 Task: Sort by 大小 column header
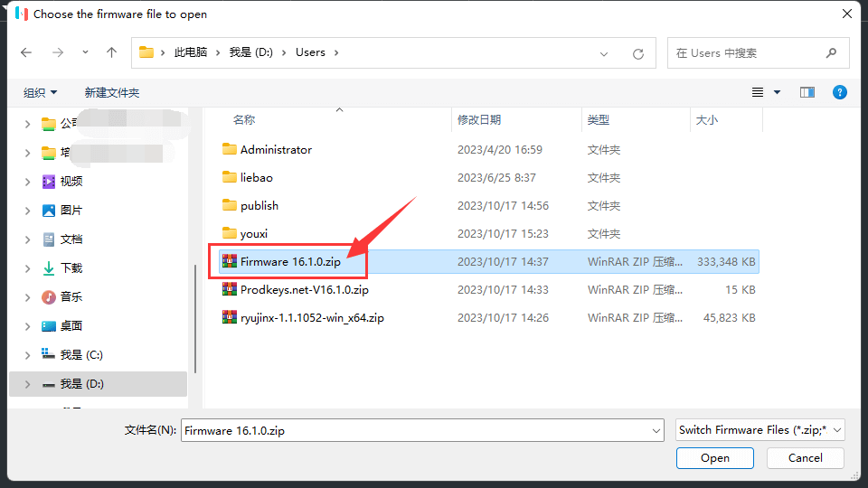click(706, 120)
